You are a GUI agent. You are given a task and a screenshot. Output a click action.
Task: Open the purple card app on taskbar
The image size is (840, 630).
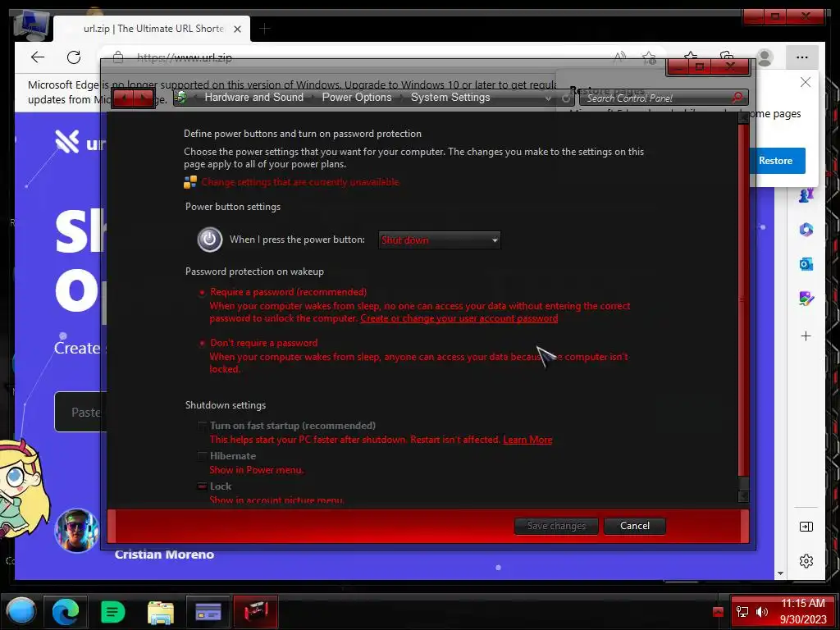tap(208, 611)
